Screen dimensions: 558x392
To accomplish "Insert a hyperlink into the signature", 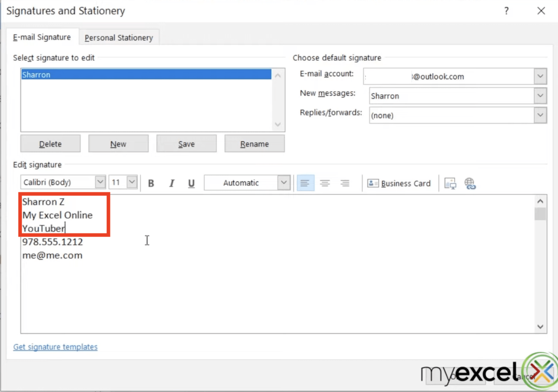I will coord(470,183).
